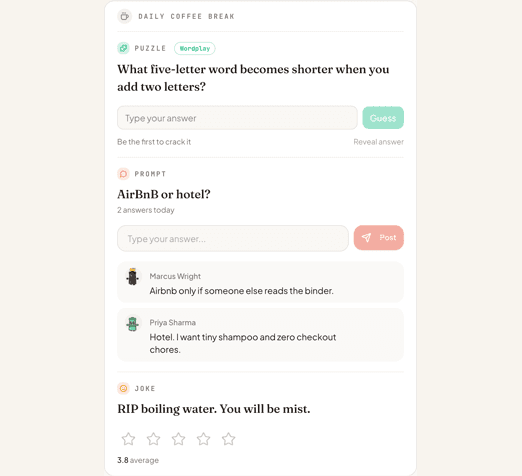The height and width of the screenshot is (476, 522).
Task: Click Priya Sharma's avatar
Action: (x=133, y=323)
